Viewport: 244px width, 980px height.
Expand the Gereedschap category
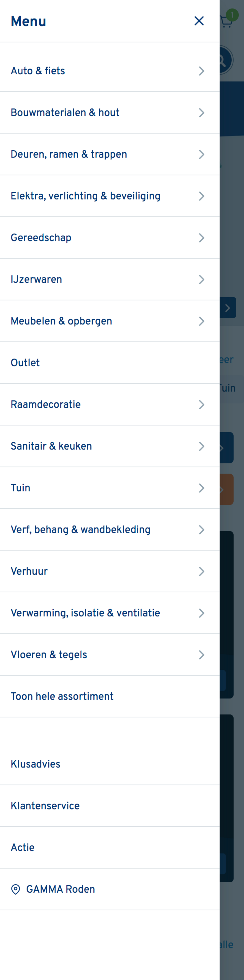202,238
